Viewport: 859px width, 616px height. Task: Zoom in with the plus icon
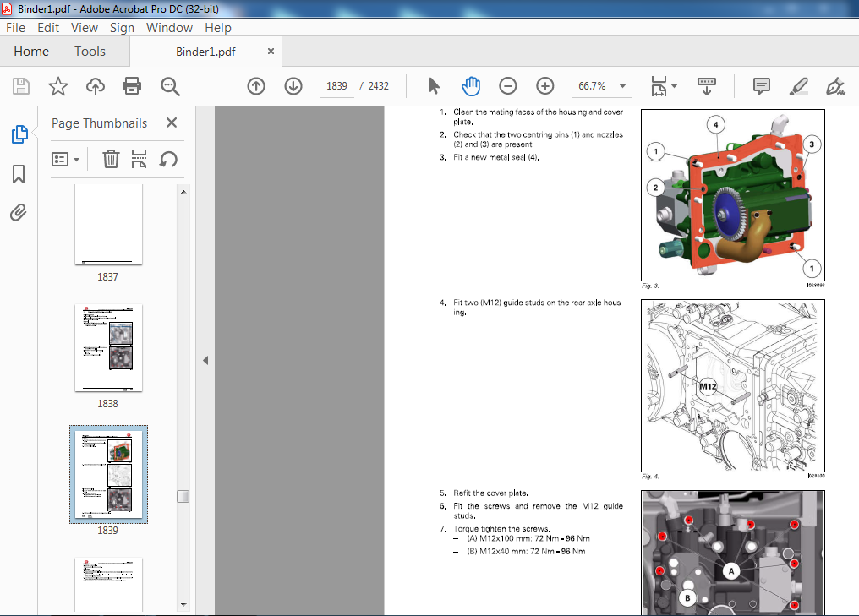tap(544, 86)
